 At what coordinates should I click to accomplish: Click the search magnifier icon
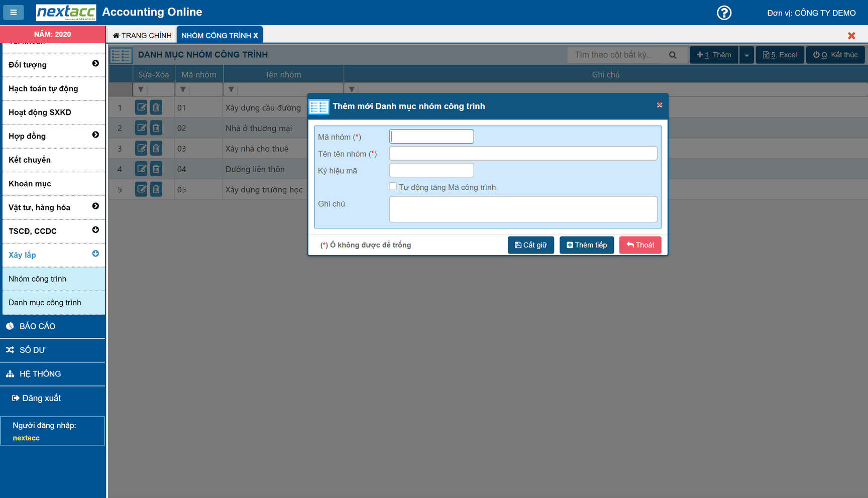pos(673,55)
